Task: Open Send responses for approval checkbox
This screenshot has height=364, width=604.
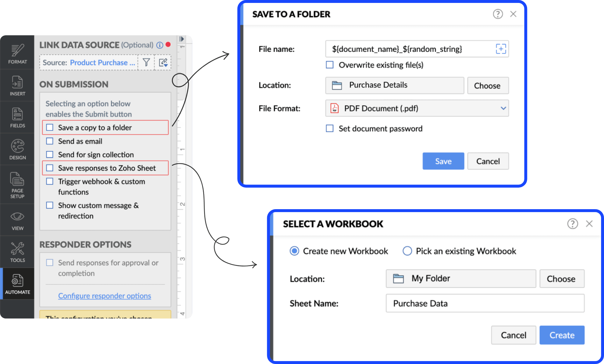Action: point(50,262)
